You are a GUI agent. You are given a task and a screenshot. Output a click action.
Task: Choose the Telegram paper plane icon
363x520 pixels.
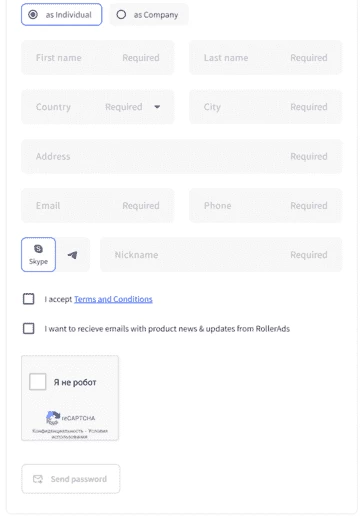click(x=73, y=255)
